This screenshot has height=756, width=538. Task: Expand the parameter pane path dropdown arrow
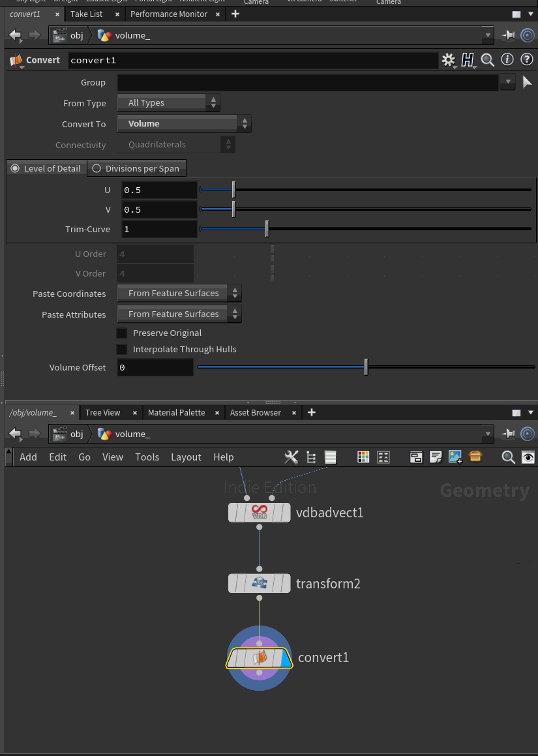487,35
